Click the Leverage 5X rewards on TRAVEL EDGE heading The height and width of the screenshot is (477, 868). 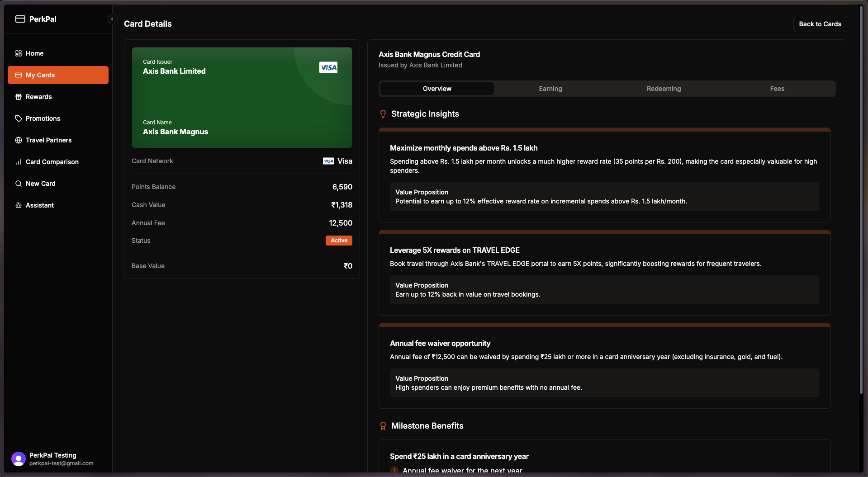pyautogui.click(x=455, y=250)
